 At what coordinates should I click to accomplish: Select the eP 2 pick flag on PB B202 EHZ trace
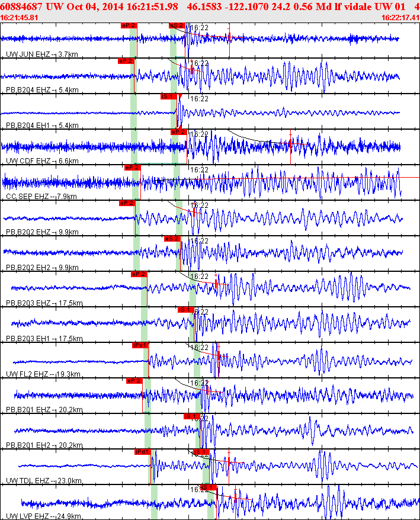[127, 203]
